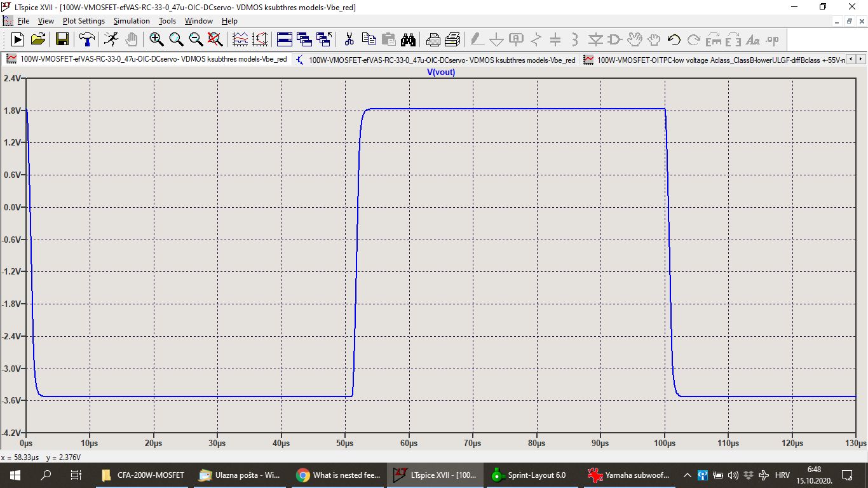Click the Close All Windows icon
The height and width of the screenshot is (488, 868).
pyautogui.click(x=324, y=39)
